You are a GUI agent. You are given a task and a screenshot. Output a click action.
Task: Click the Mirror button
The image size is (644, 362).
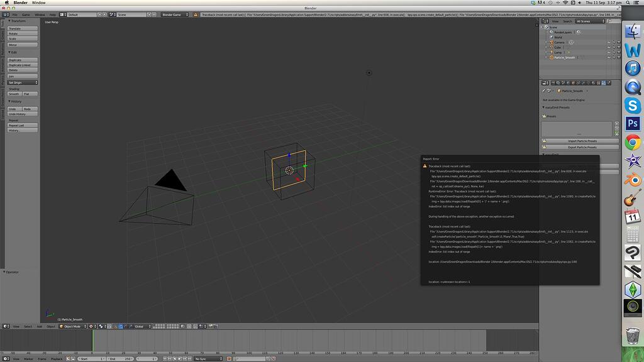coord(23,45)
